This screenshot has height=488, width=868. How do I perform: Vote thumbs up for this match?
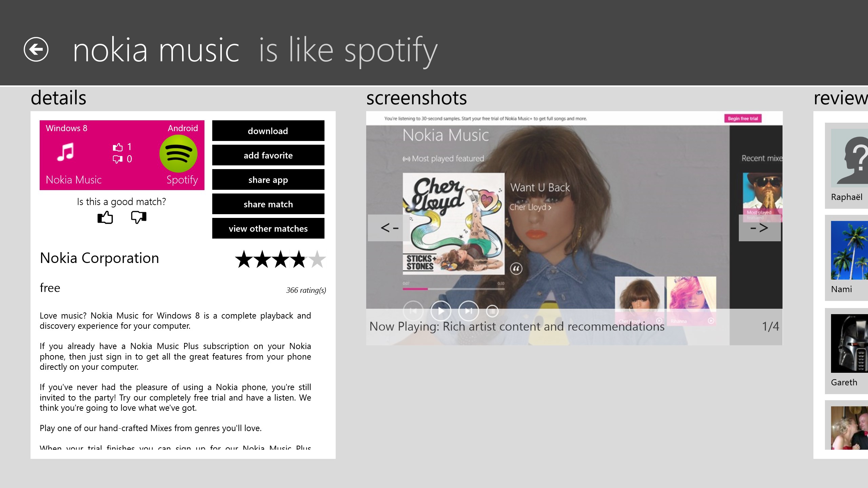105,217
